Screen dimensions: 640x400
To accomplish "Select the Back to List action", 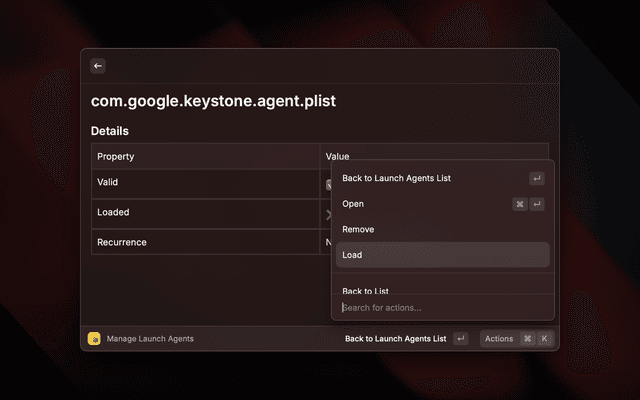I will pyautogui.click(x=365, y=290).
